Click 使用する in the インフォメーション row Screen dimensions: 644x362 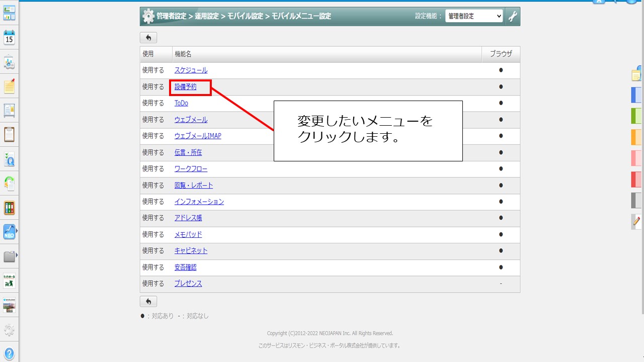(153, 202)
